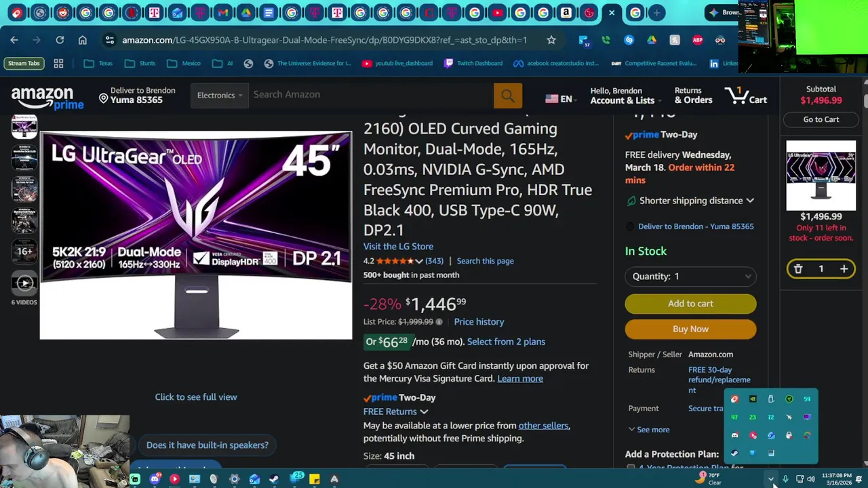868x488 pixels.
Task: Click NVIDIA icon in system tray popup
Action: (753, 399)
